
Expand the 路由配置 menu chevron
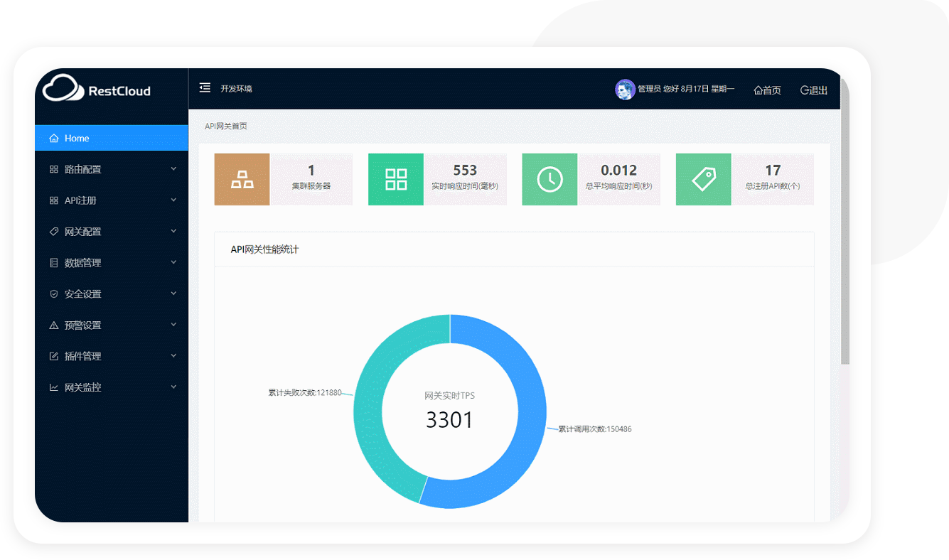pyautogui.click(x=173, y=169)
